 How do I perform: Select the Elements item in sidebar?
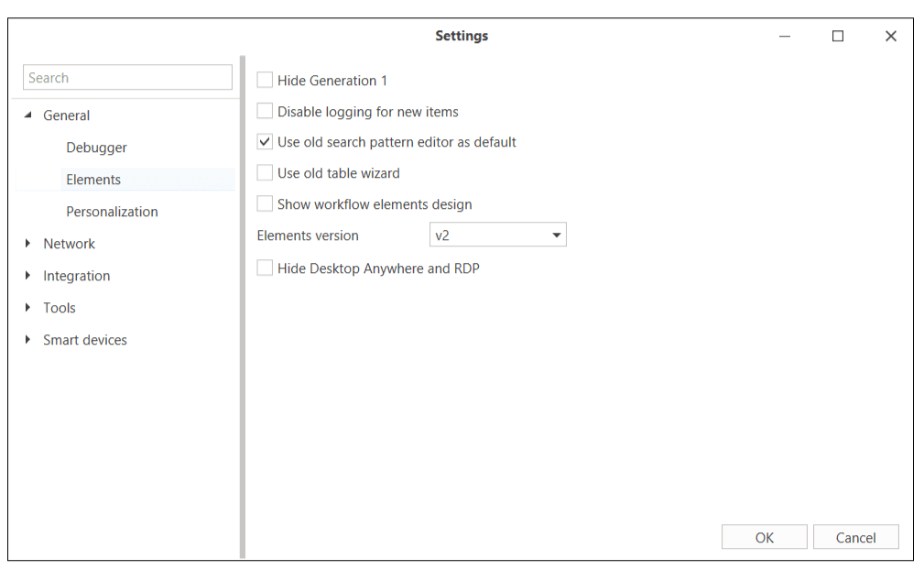[93, 180]
